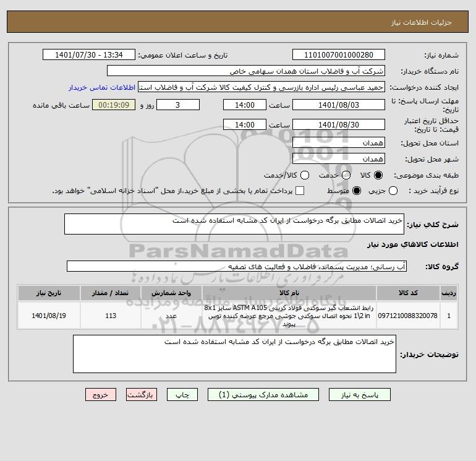This screenshot has height=461, width=476.
Task: Click the شرح کلی نیاز description box
Action: [x=234, y=224]
